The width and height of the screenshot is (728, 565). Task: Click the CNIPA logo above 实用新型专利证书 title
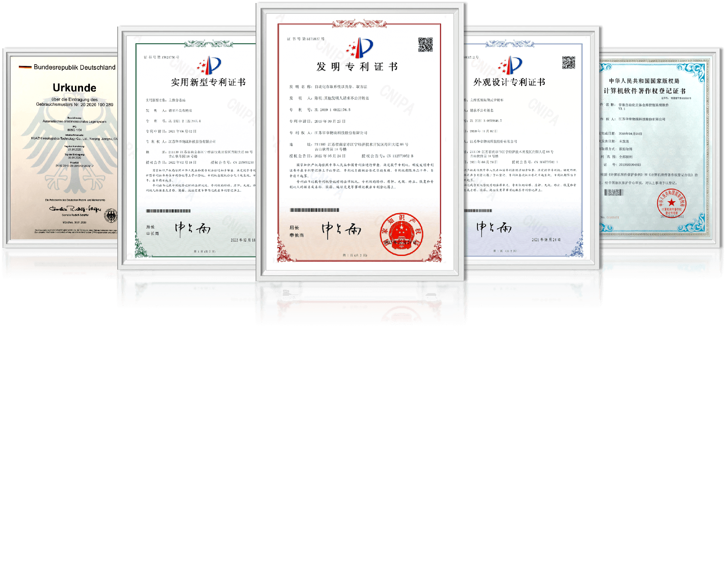209,65
